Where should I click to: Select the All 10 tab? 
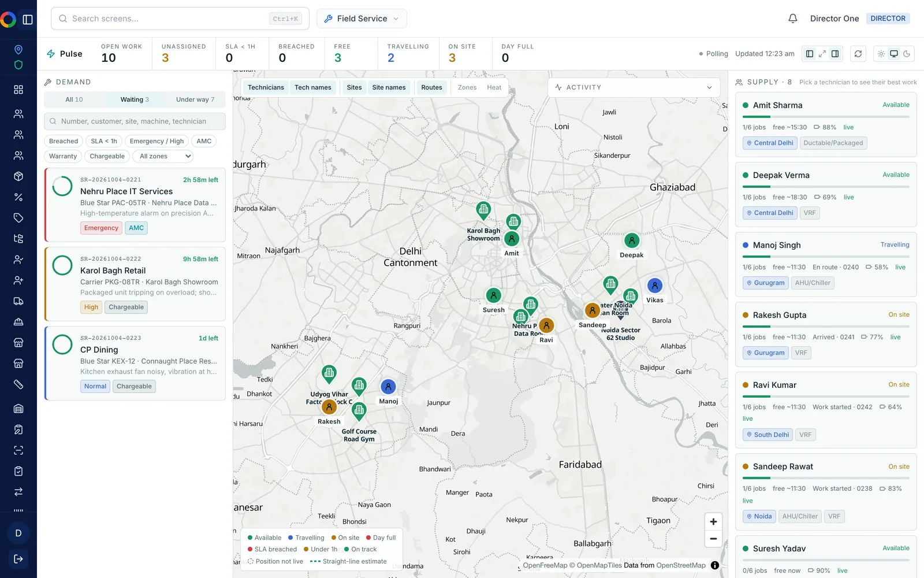74,99
